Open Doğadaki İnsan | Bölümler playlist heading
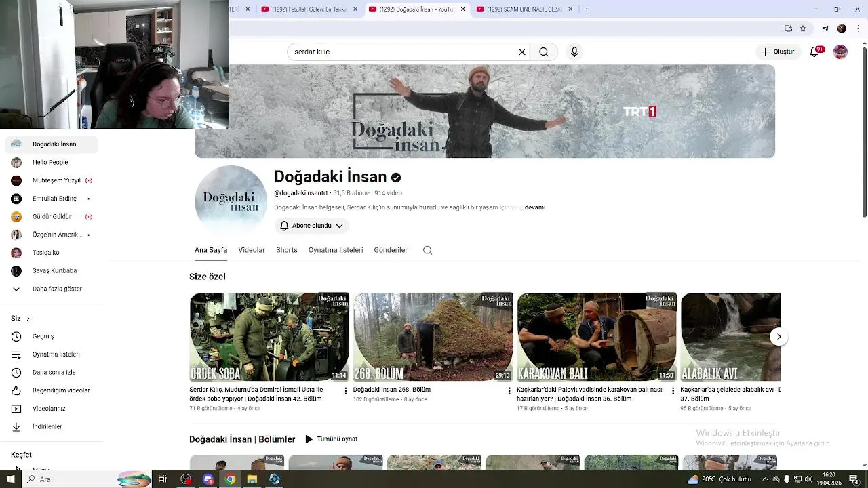Screen dimensions: 868x488 pyautogui.click(x=242, y=439)
